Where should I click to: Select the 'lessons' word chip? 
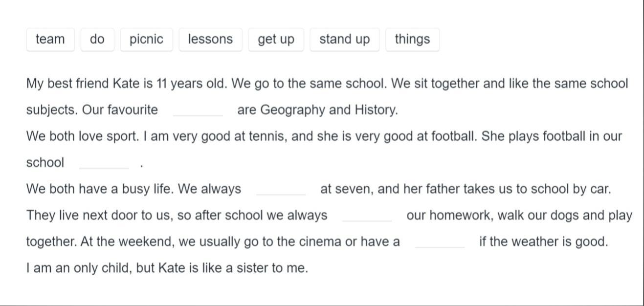tap(210, 39)
